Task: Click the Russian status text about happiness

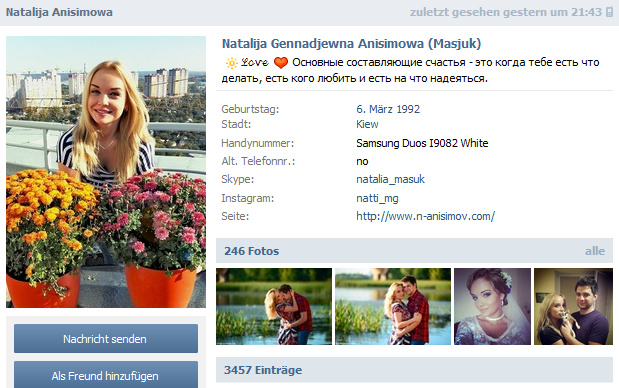Action: click(411, 70)
